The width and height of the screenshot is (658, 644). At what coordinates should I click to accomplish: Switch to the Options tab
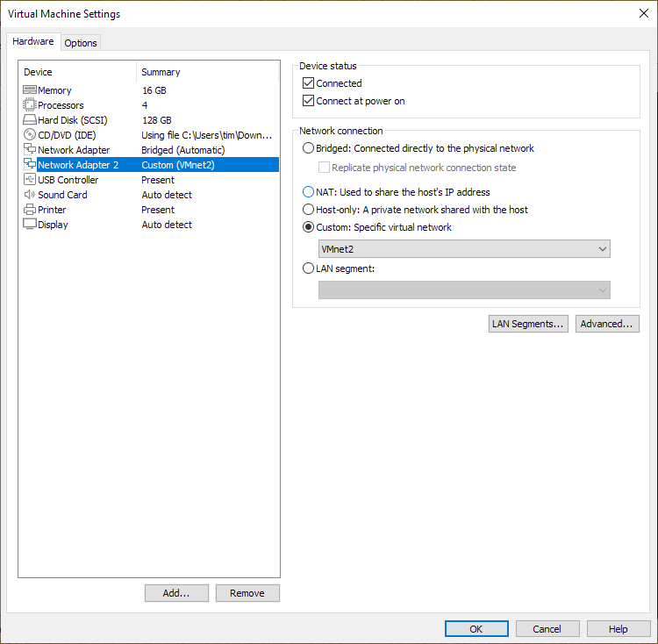point(81,43)
